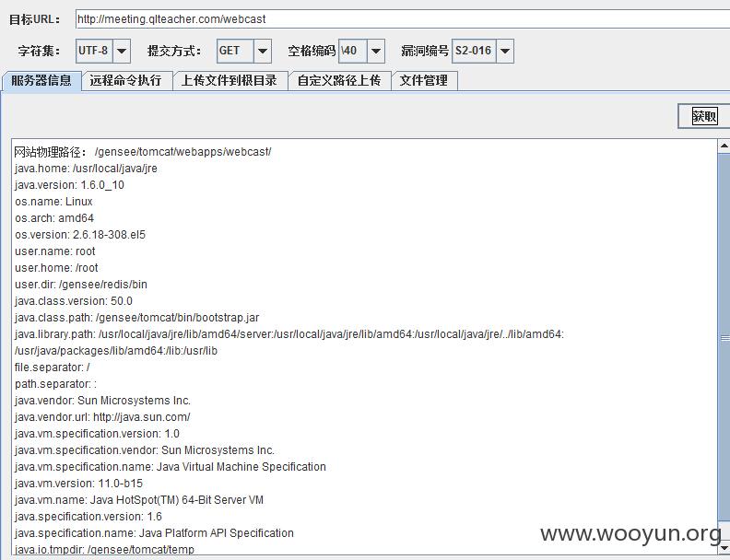Switch to the 服务器信息 tab
730x560 pixels.
41,80
